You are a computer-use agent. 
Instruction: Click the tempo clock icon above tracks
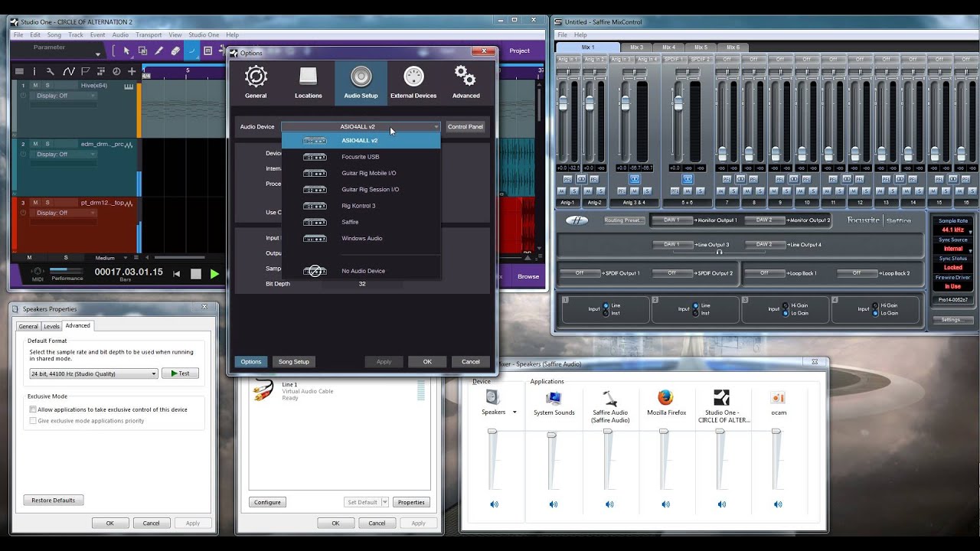(116, 71)
